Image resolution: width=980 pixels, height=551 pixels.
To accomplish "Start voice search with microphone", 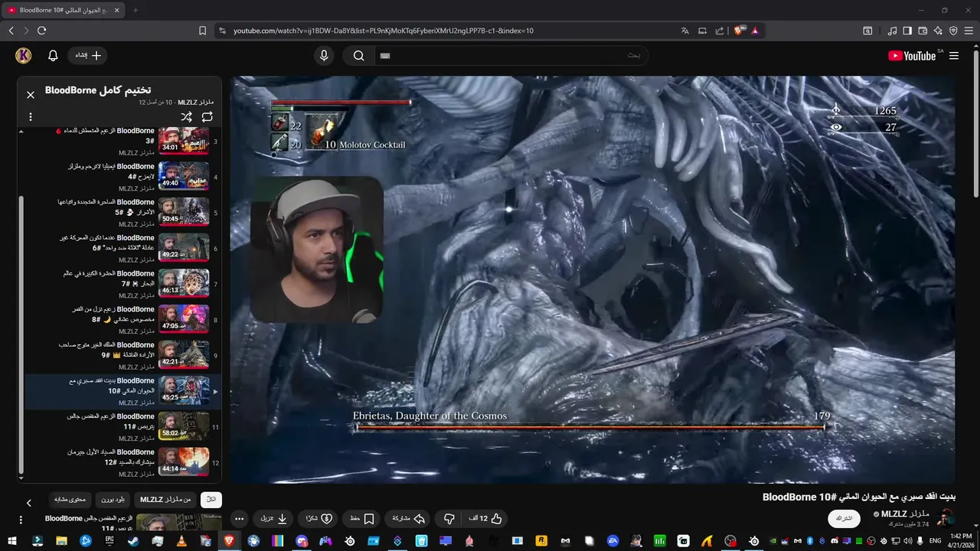I will click(x=325, y=56).
